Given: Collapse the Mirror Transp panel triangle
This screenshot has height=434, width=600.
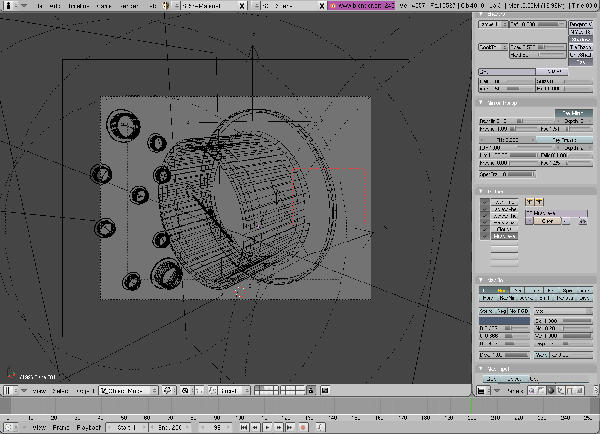Looking at the screenshot, I should click(x=481, y=103).
